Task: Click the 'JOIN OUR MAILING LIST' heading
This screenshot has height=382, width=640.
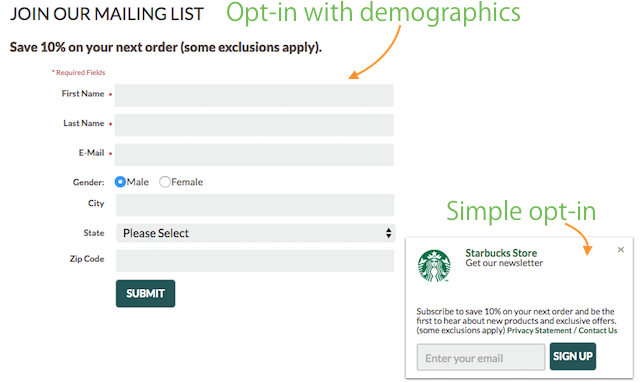Action: click(107, 14)
